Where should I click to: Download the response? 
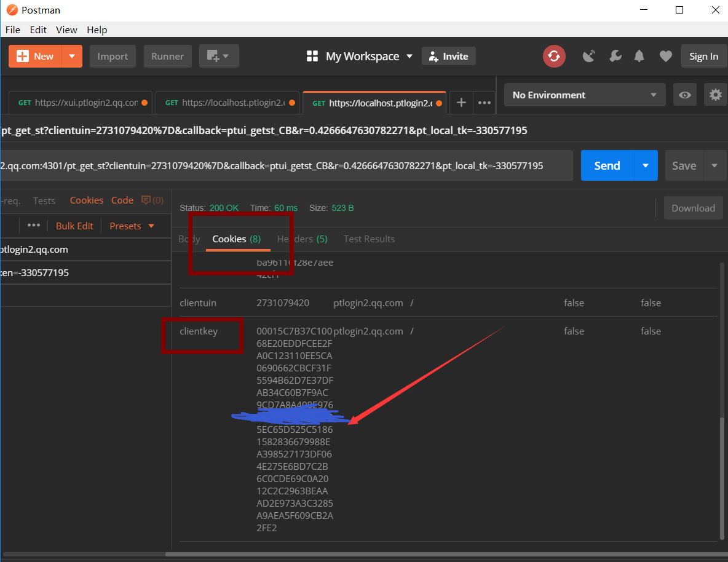[693, 208]
